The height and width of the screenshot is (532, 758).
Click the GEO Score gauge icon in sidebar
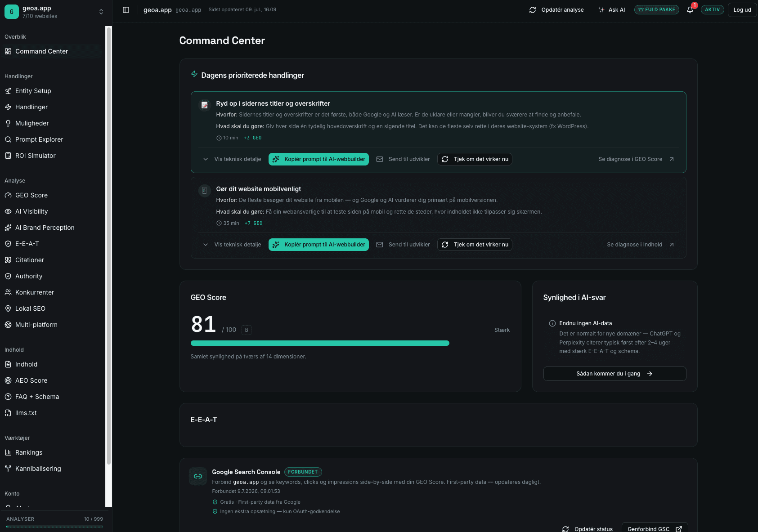8,195
